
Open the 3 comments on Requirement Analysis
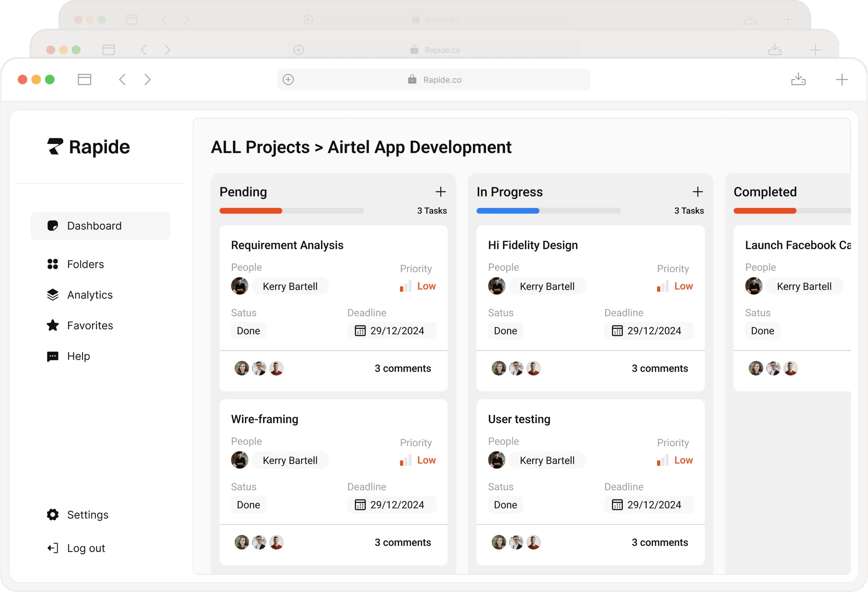click(403, 368)
